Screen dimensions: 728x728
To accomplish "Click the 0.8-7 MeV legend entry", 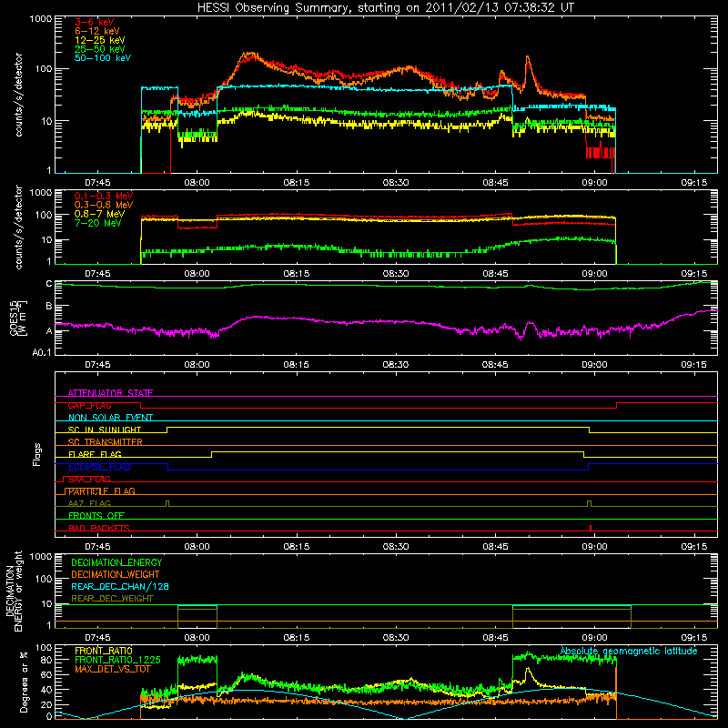I will (x=99, y=214).
